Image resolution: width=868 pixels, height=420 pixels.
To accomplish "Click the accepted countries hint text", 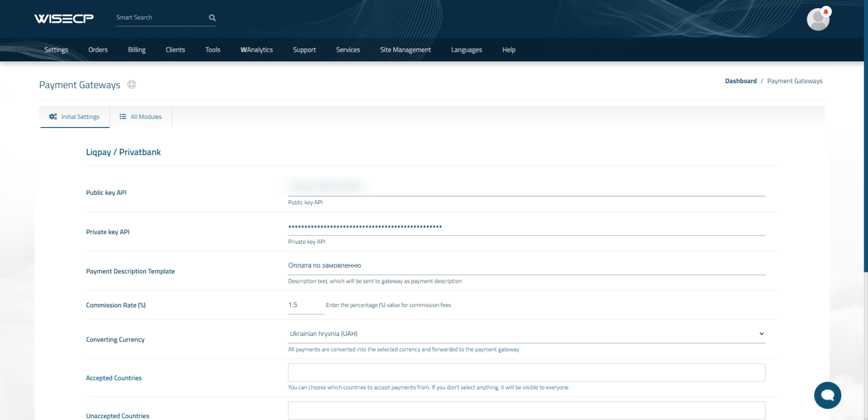I will point(428,387).
